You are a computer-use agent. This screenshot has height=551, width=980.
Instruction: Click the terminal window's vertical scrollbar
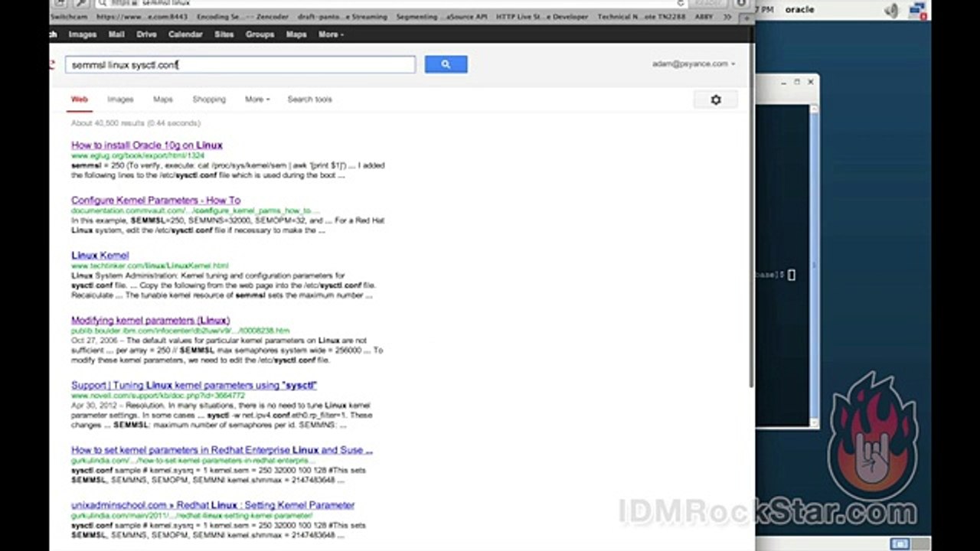pyautogui.click(x=814, y=264)
